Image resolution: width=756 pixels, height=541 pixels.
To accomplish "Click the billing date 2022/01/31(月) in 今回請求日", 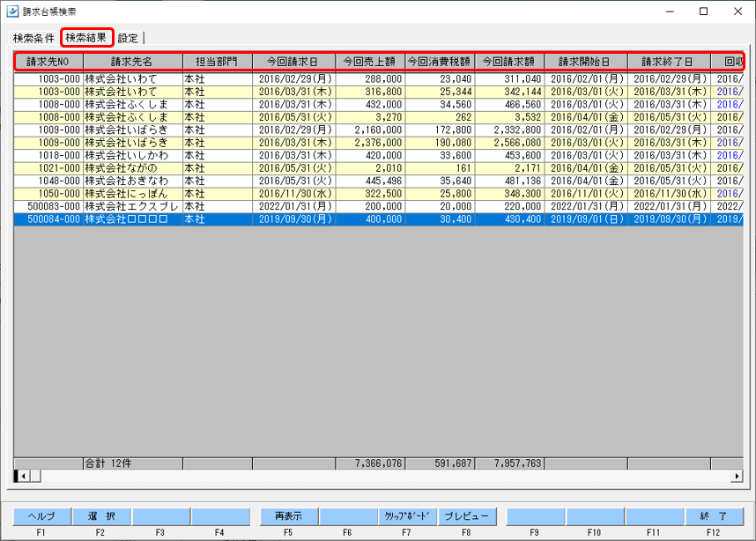I will coord(293,206).
